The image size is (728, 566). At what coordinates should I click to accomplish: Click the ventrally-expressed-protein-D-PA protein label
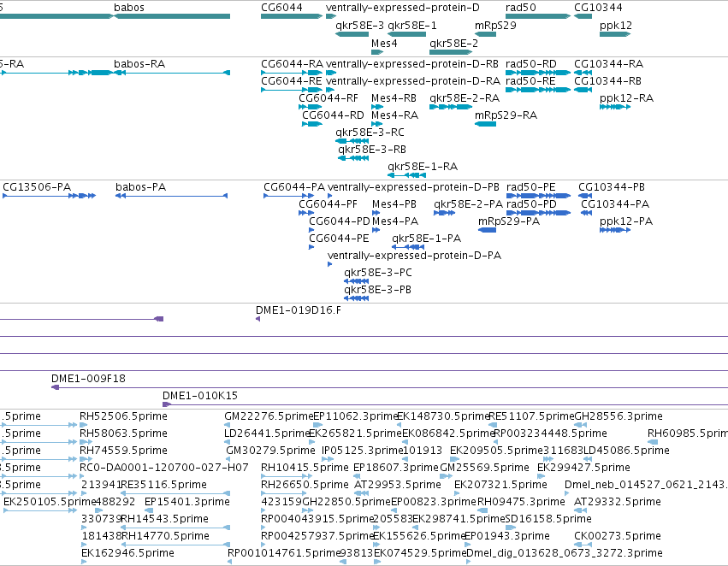coord(414,256)
